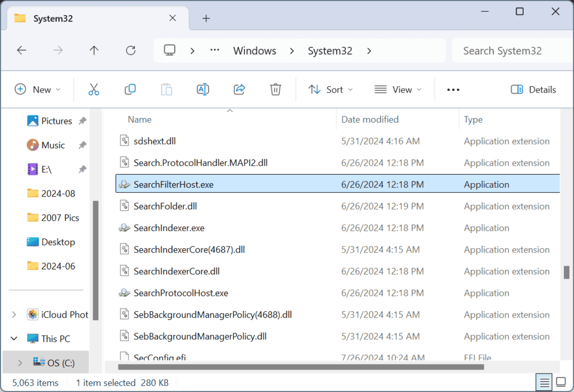Click the Cut scissors icon
This screenshot has width=574, height=392.
[x=94, y=90]
